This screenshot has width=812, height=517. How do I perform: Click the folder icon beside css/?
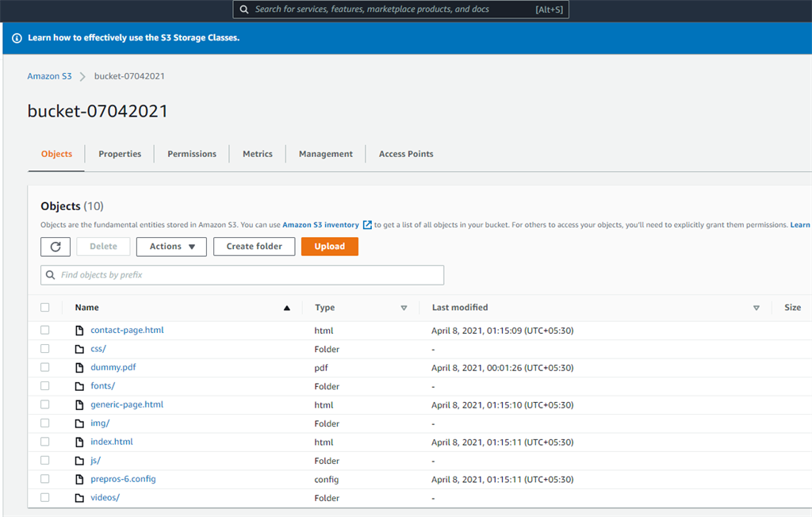(x=80, y=349)
